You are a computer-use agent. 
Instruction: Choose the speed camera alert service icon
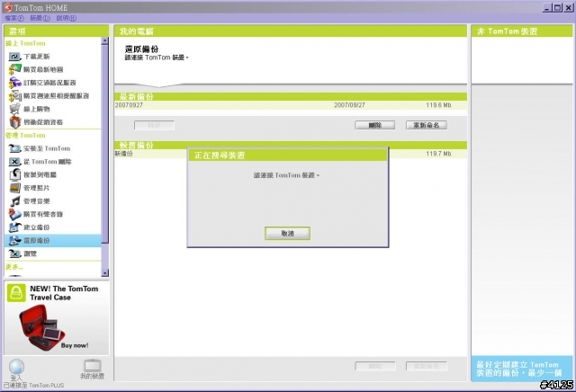pos(14,96)
